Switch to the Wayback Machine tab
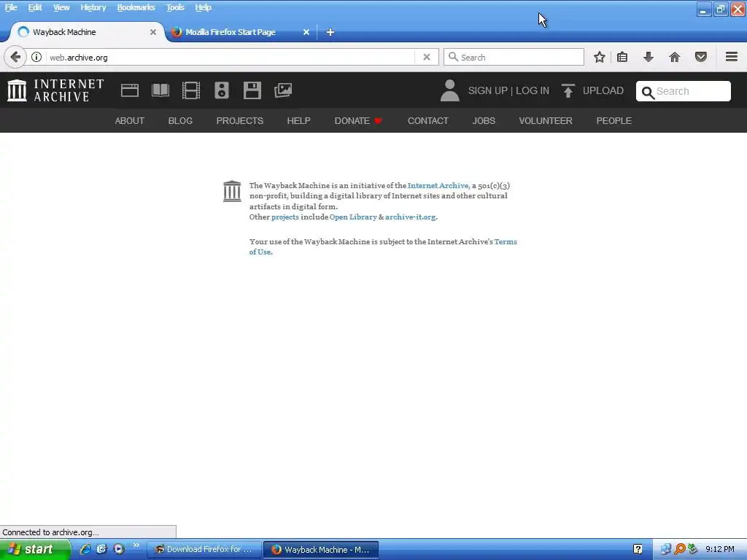This screenshot has height=560, width=747. coord(86,32)
